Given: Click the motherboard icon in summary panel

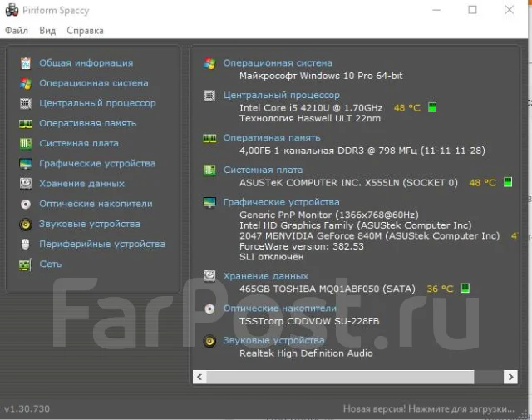Looking at the screenshot, I should 209,170.
